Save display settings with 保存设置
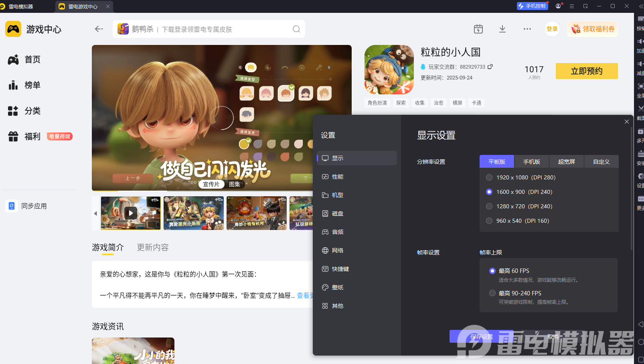Viewport: 644px width, 364px height. [x=482, y=337]
